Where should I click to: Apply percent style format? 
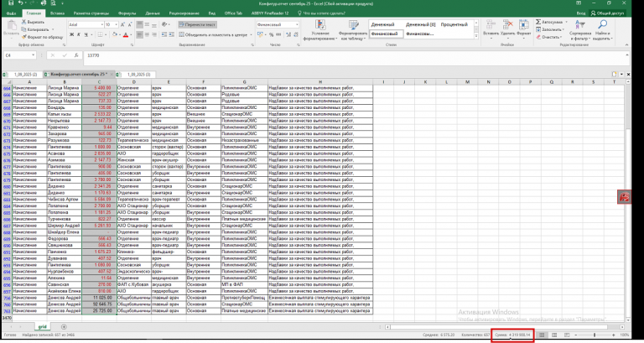[x=272, y=35]
